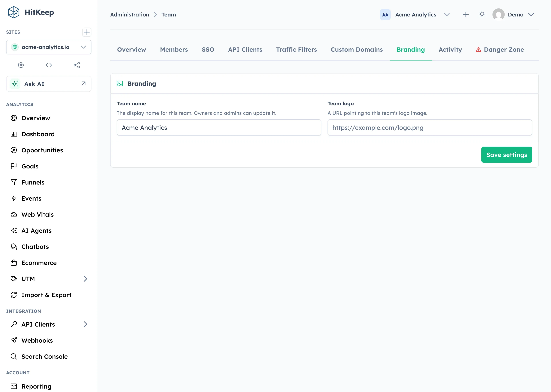
Task: Click the Branding card image icon
Action: pyautogui.click(x=120, y=83)
